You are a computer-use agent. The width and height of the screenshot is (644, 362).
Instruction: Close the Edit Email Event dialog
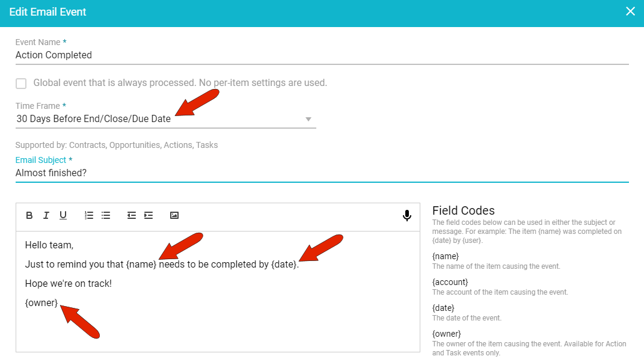tap(630, 11)
